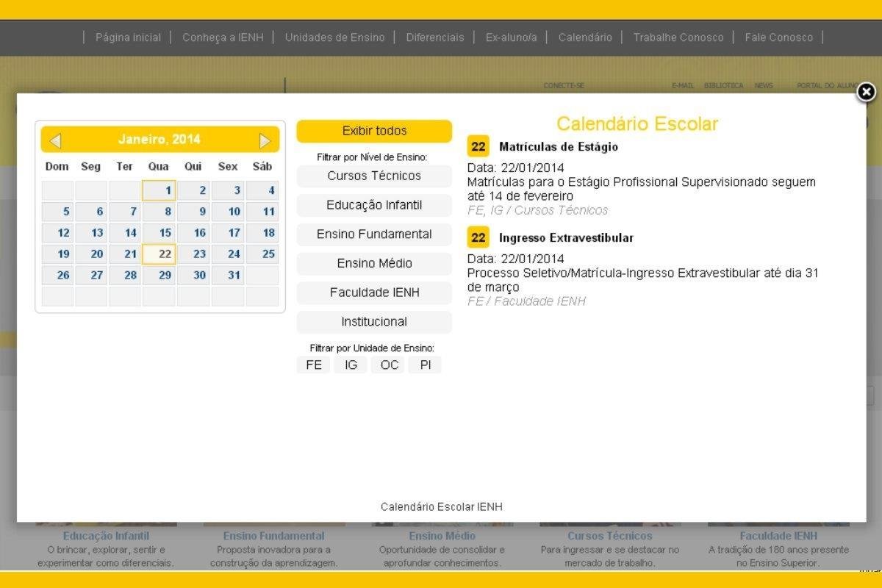882x588 pixels.
Task: Select January 18 in calendar
Action: point(262,233)
